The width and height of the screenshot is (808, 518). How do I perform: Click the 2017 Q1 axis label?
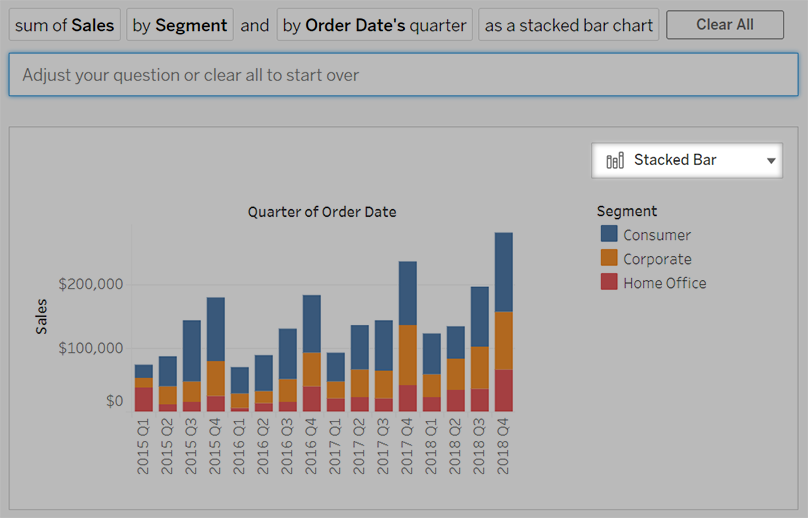click(x=335, y=447)
